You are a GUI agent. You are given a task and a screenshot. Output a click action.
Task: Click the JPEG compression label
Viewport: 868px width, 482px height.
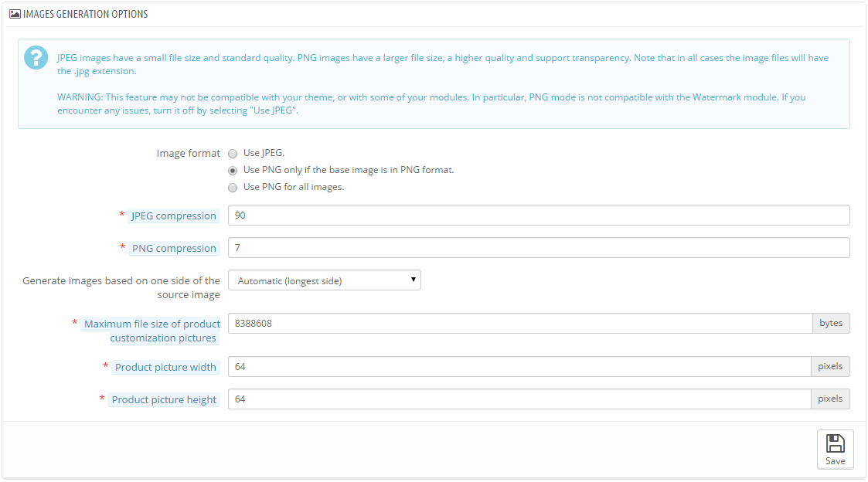[173, 216]
